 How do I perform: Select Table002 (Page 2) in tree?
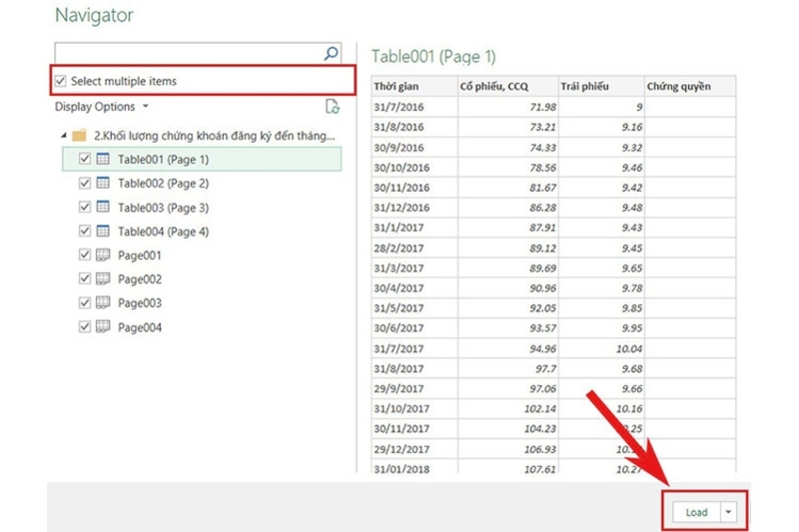click(163, 184)
